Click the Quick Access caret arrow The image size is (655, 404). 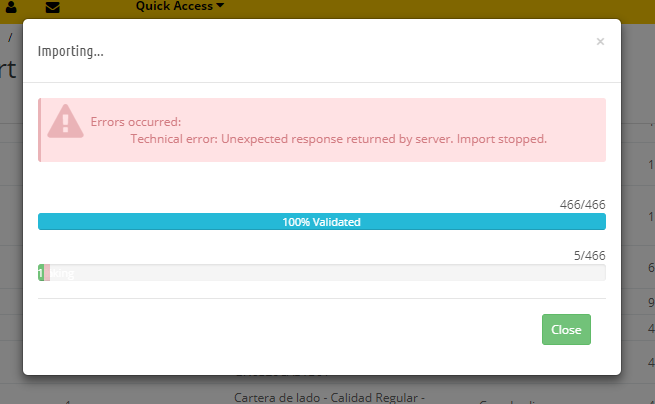pyautogui.click(x=220, y=7)
